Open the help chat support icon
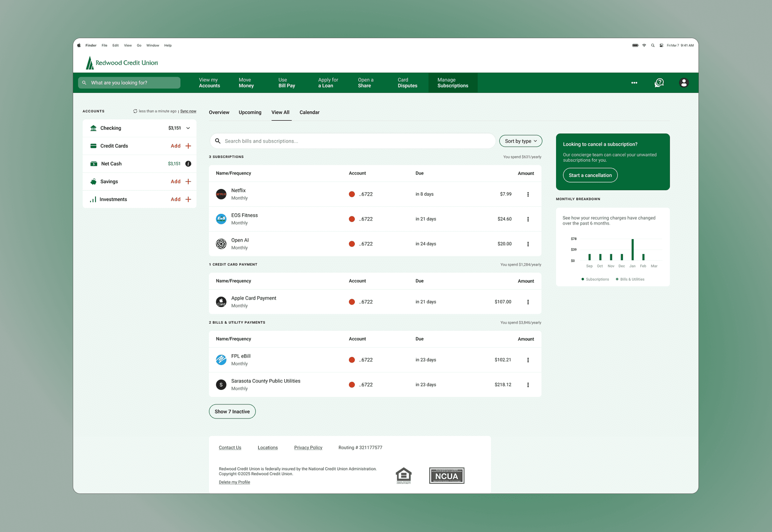 659,83
